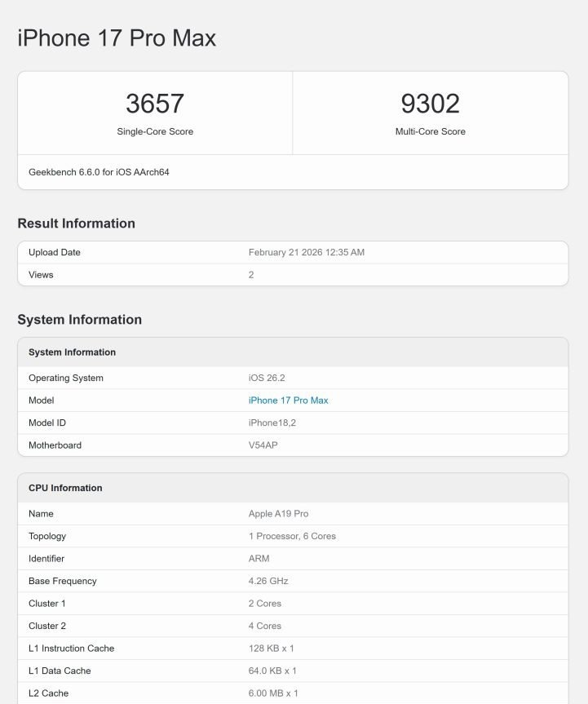Click the Multi-Core Score label
The image size is (588, 704).
pos(430,131)
